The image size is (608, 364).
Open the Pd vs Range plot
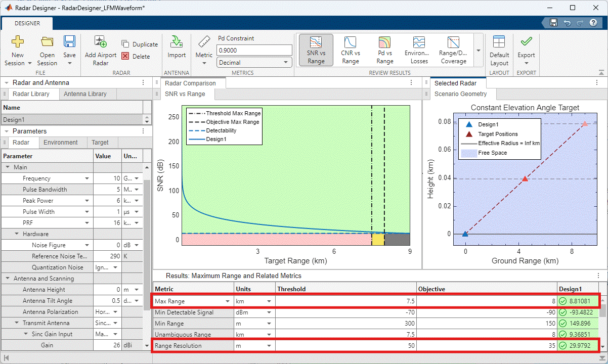tap(384, 50)
